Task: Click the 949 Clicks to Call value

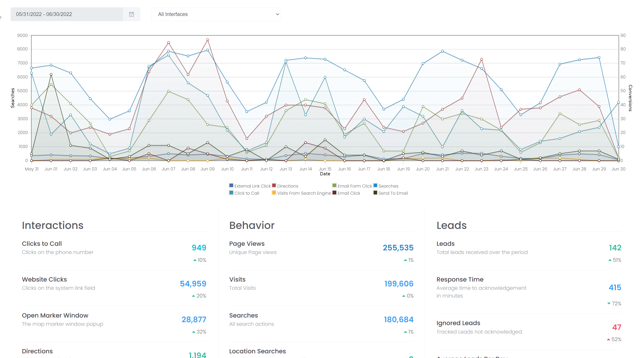Action: 199,248
